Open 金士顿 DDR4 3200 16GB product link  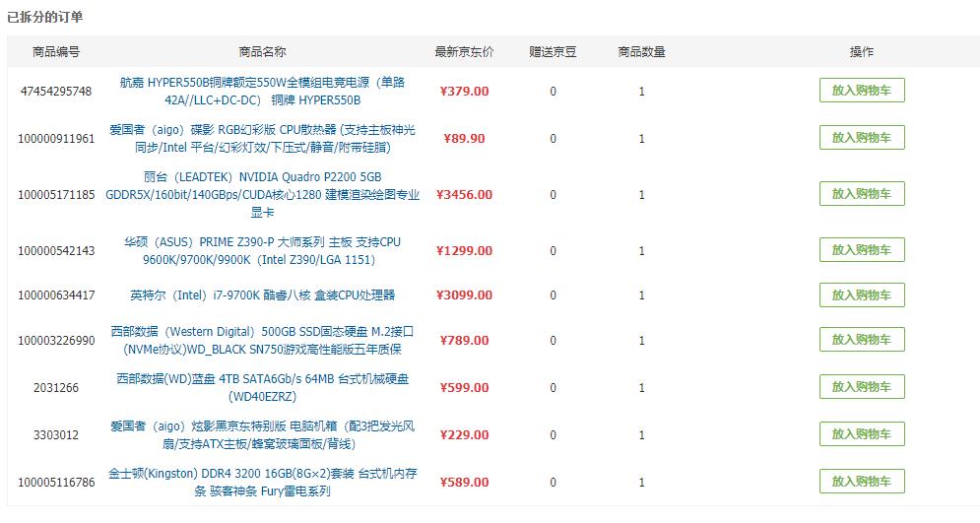click(x=263, y=483)
